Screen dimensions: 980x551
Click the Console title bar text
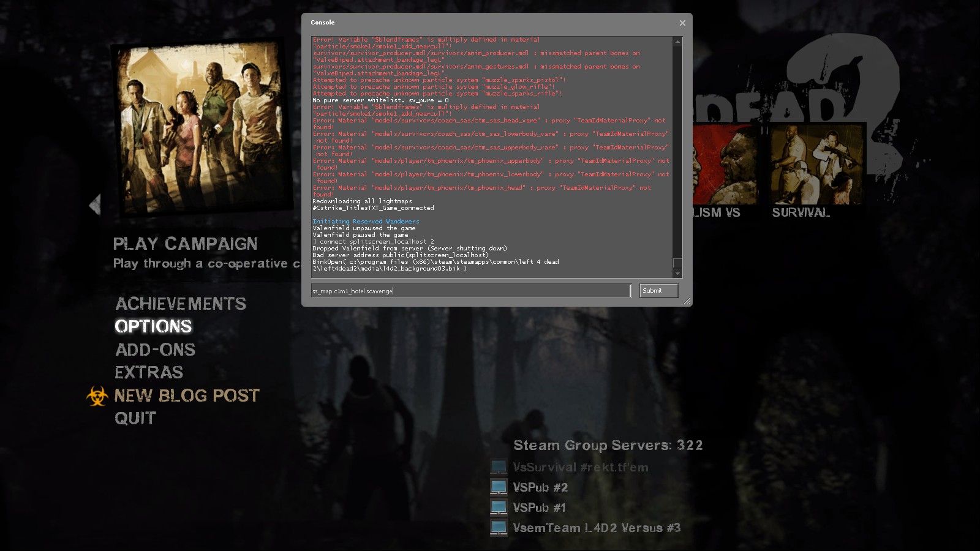(x=322, y=23)
